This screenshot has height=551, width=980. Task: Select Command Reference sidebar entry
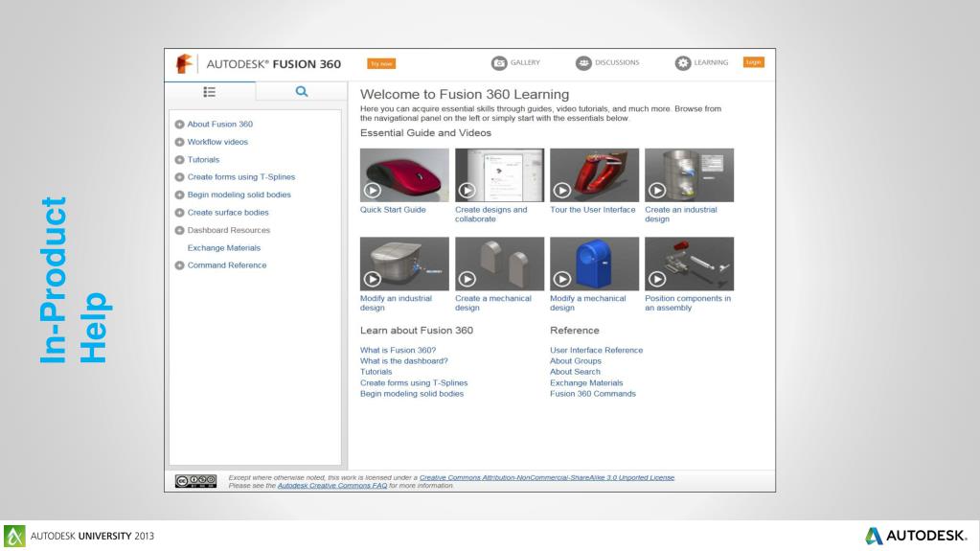click(x=227, y=265)
